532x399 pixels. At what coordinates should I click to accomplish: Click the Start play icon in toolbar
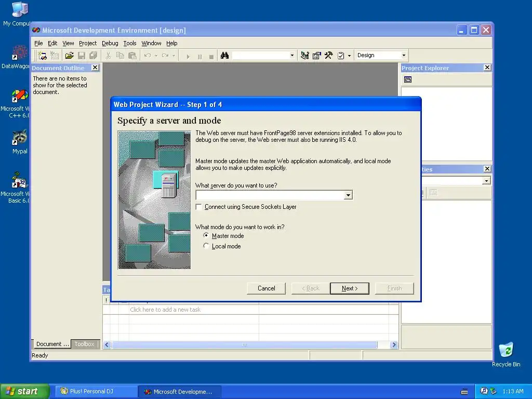click(188, 56)
